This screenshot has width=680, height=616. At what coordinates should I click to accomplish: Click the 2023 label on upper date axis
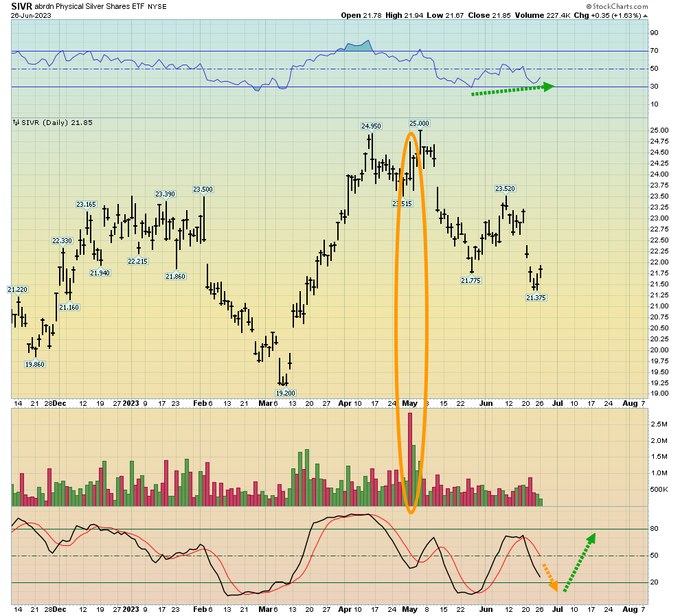[x=131, y=403]
